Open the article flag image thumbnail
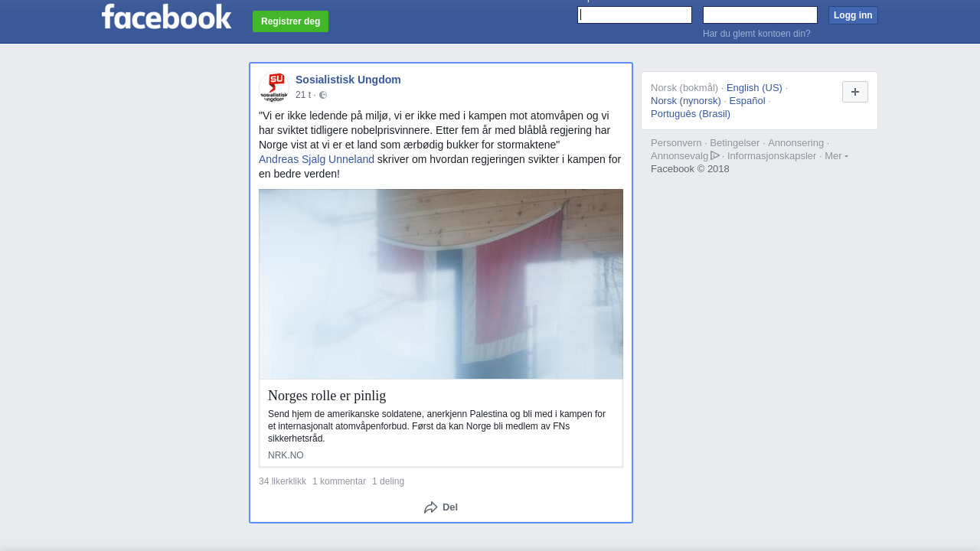The height and width of the screenshot is (551, 980). tap(441, 284)
